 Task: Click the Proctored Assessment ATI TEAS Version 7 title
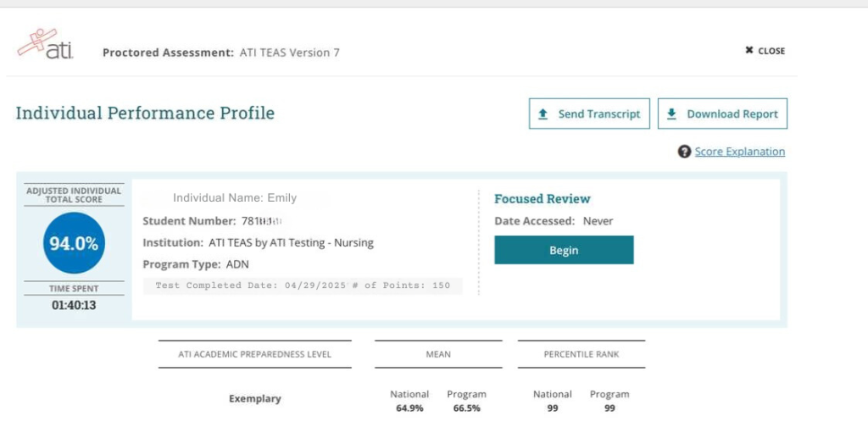[221, 53]
